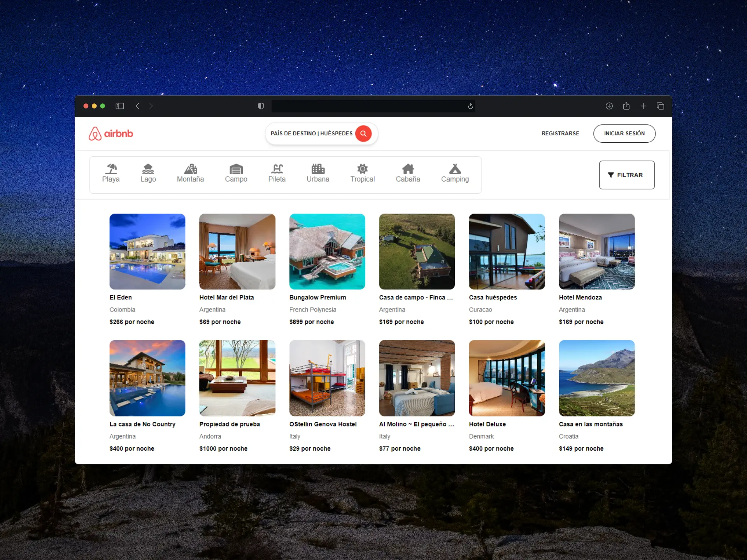
Task: Open the browser downloads icon
Action: click(x=609, y=106)
